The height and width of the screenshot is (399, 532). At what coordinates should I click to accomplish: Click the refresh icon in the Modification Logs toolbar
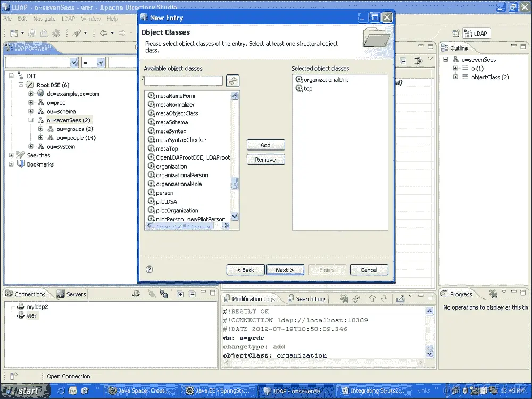[x=356, y=298]
